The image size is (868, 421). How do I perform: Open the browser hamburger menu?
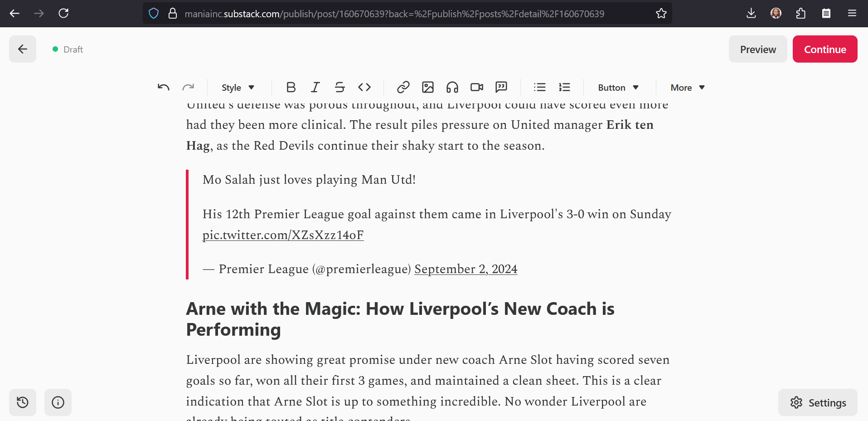pos(852,13)
